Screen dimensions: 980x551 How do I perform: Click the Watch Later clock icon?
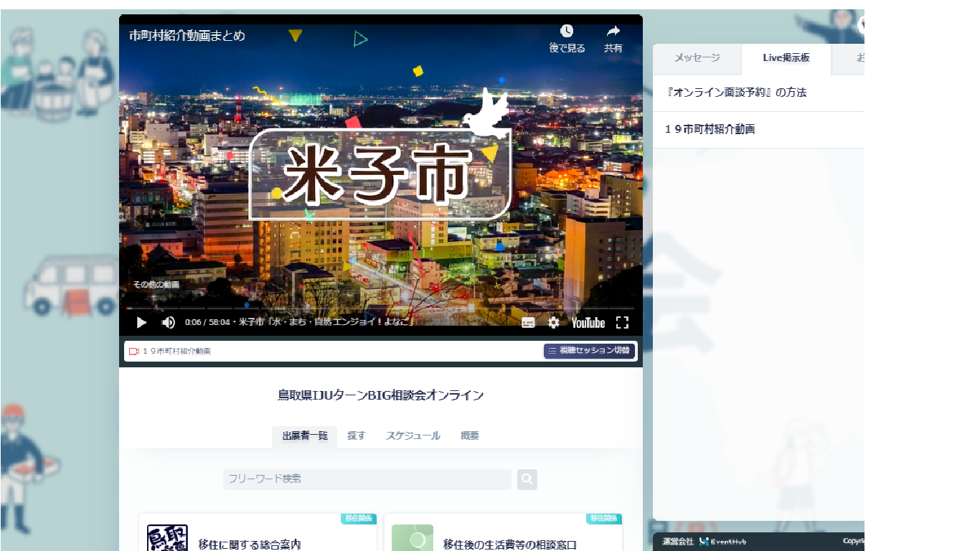[566, 32]
